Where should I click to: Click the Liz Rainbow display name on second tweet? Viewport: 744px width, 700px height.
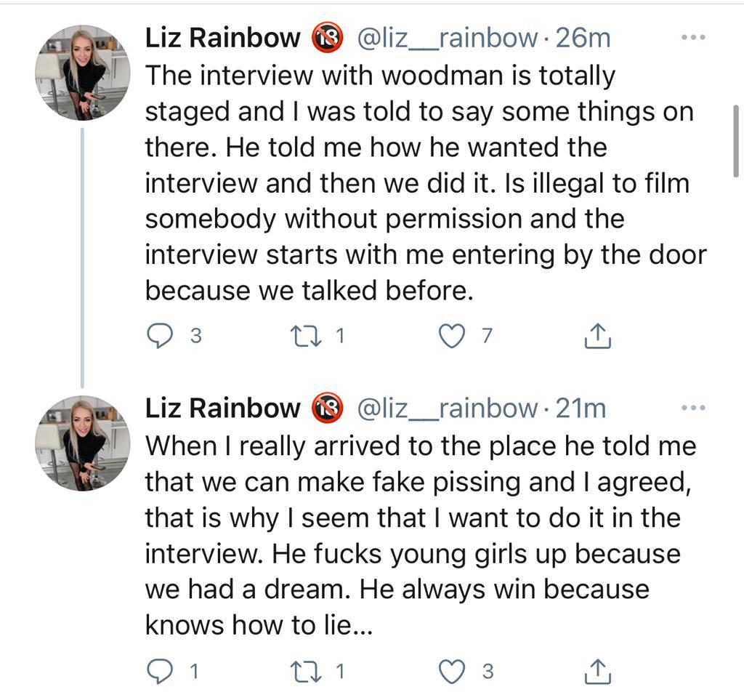coord(222,409)
